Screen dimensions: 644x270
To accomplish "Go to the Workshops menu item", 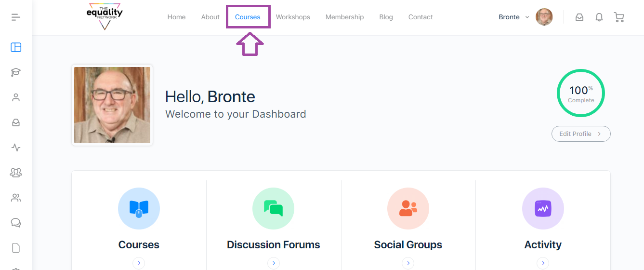I will [x=293, y=17].
